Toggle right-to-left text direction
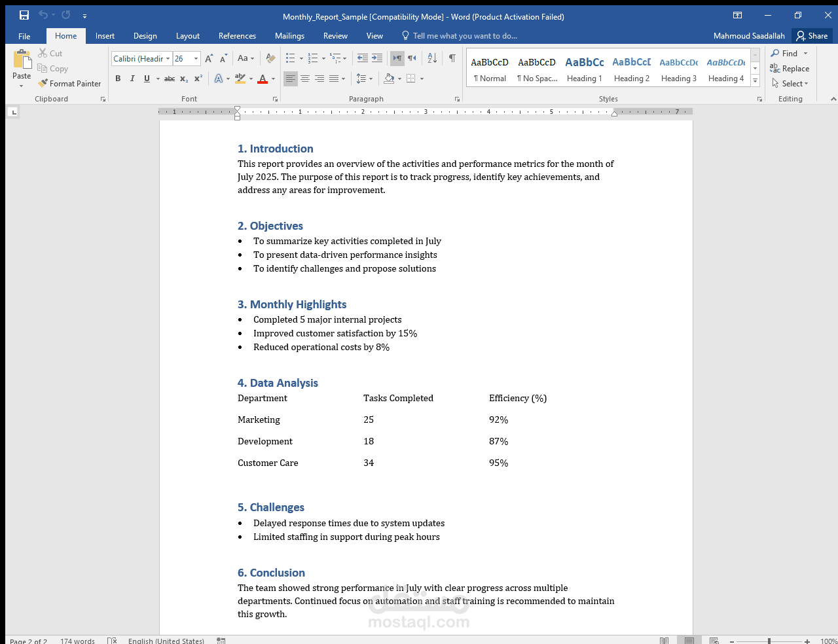838x644 pixels. point(412,58)
